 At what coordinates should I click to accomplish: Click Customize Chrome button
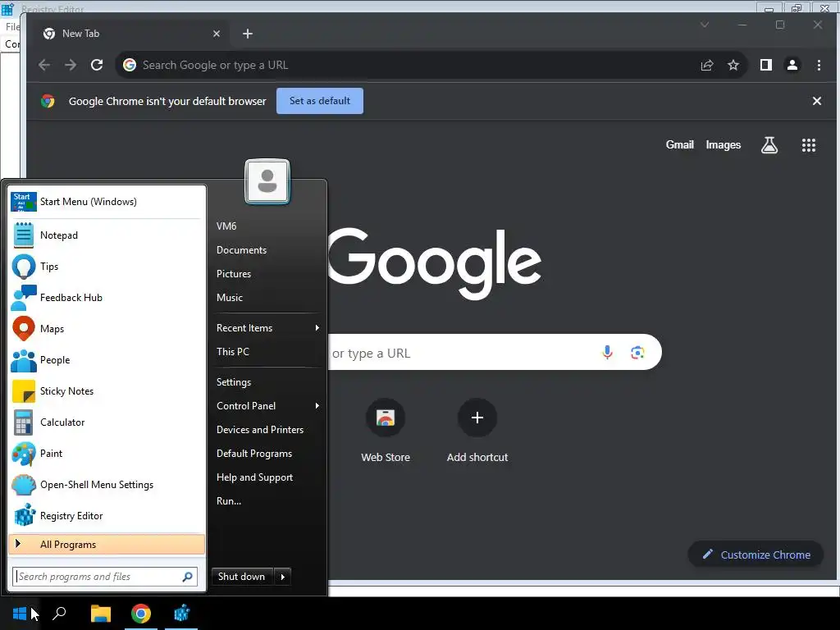(756, 555)
